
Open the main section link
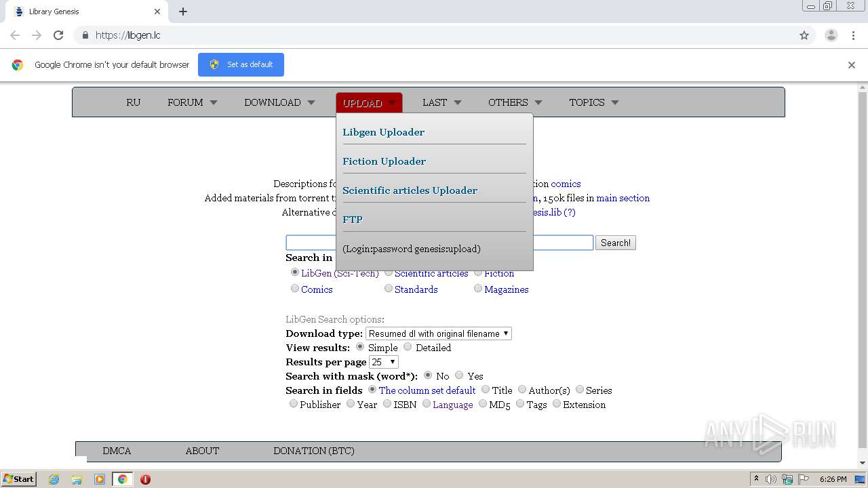623,198
